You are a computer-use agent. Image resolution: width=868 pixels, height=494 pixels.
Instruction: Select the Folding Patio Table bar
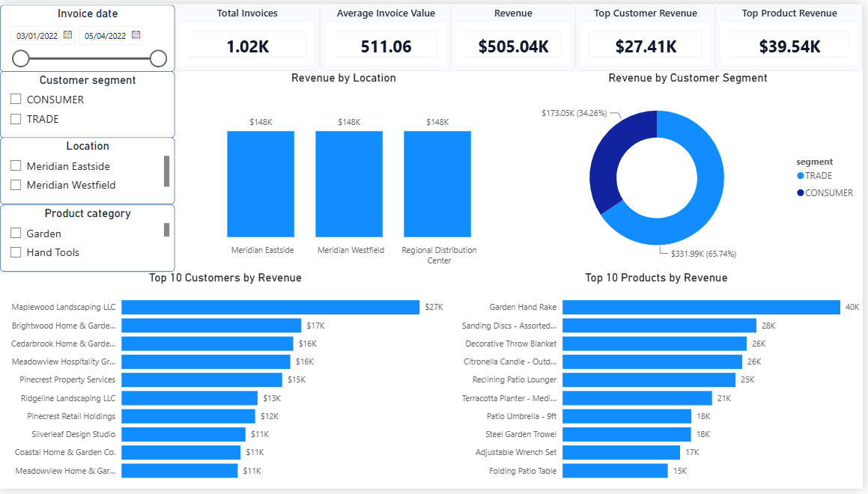pos(615,470)
